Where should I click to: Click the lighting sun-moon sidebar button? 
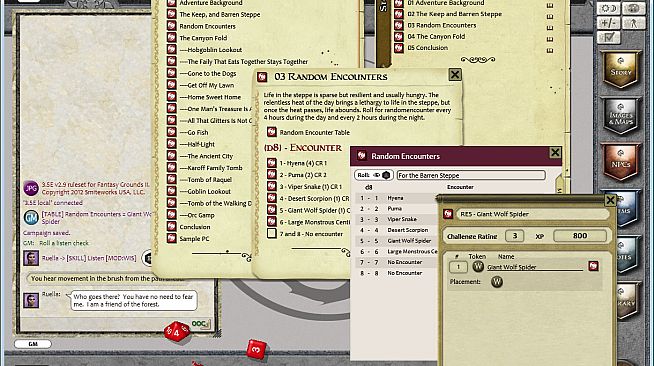609,9
